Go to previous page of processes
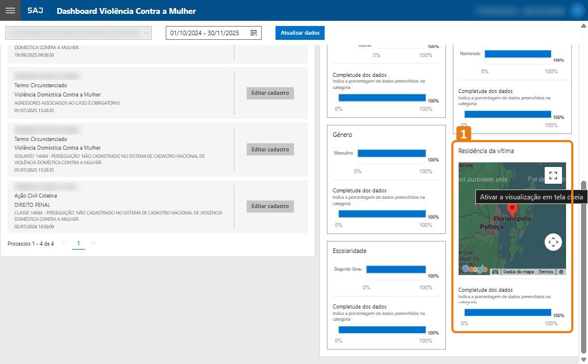The height and width of the screenshot is (364, 588). [64, 243]
